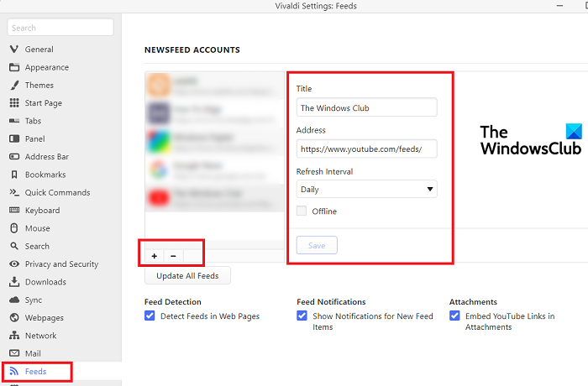Click the General V icon in sidebar

tap(14, 50)
